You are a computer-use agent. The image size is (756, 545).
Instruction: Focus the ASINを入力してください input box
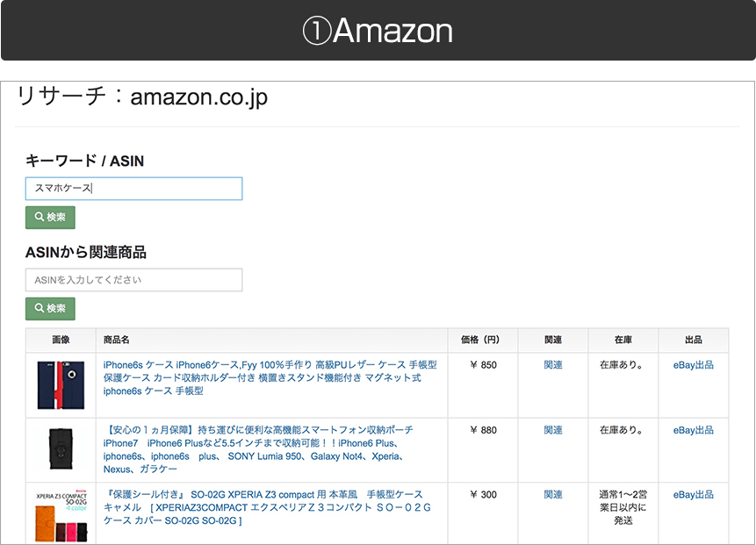click(x=133, y=280)
